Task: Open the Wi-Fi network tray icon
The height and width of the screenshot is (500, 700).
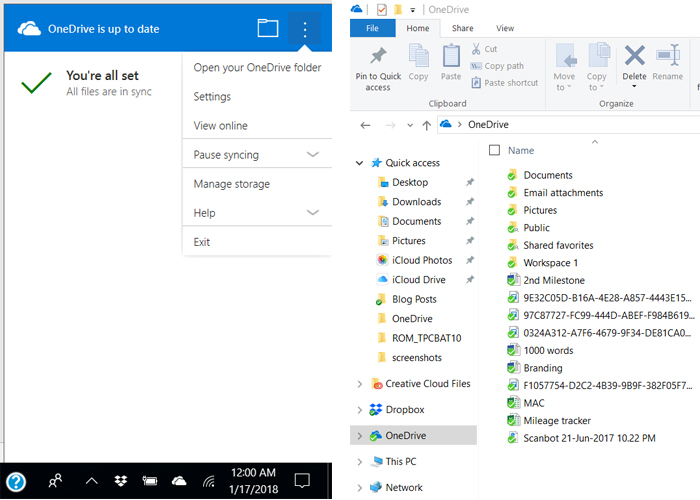Action: (208, 481)
